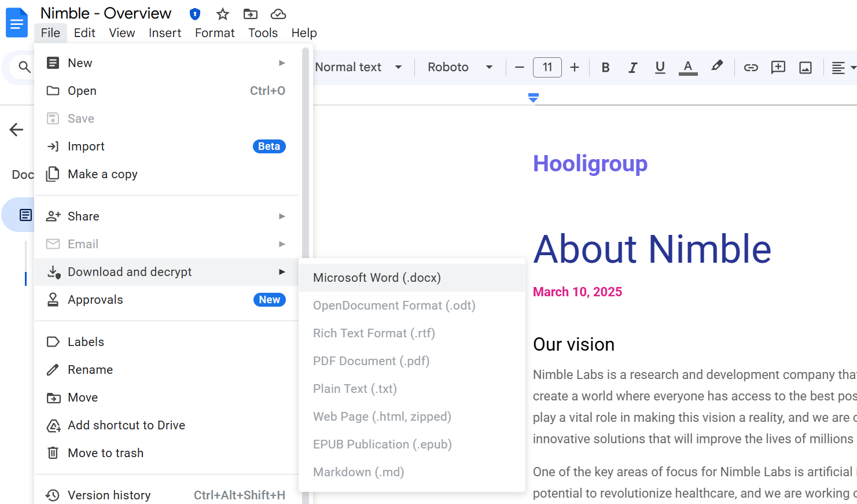Decrease font size with minus button
The image size is (857, 504).
(x=520, y=67)
